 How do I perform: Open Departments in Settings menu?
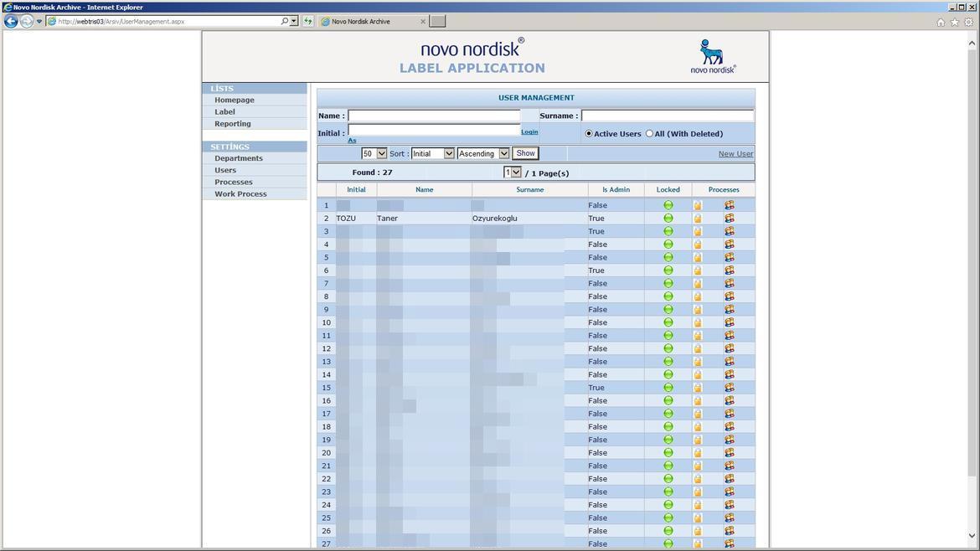coord(239,158)
